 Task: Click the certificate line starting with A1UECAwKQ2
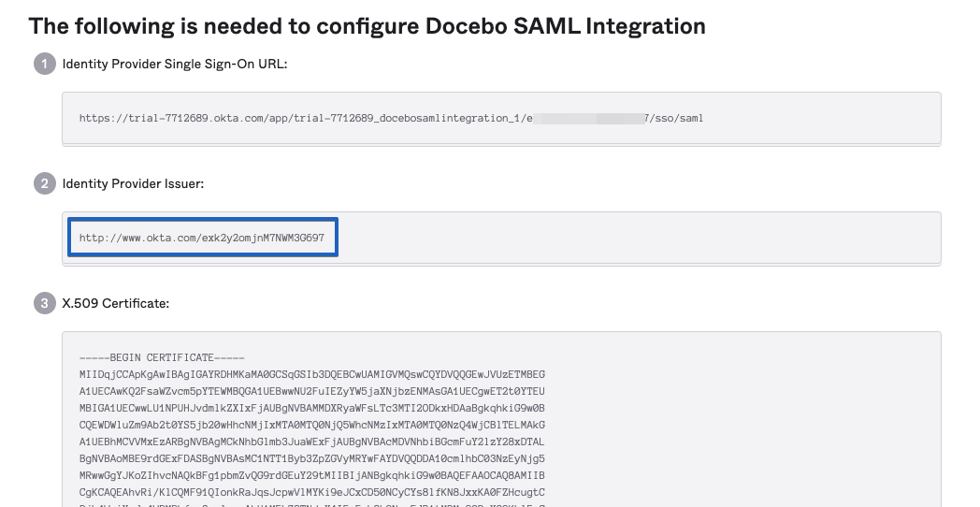click(311, 391)
